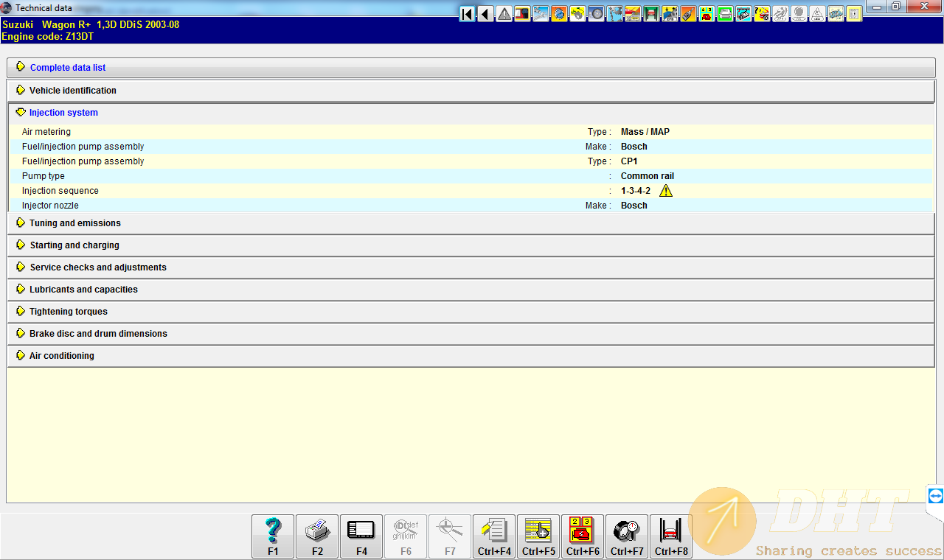Open the Ctrl+F7 tyre pressure gauge button
944x560 pixels.
pyautogui.click(x=627, y=536)
